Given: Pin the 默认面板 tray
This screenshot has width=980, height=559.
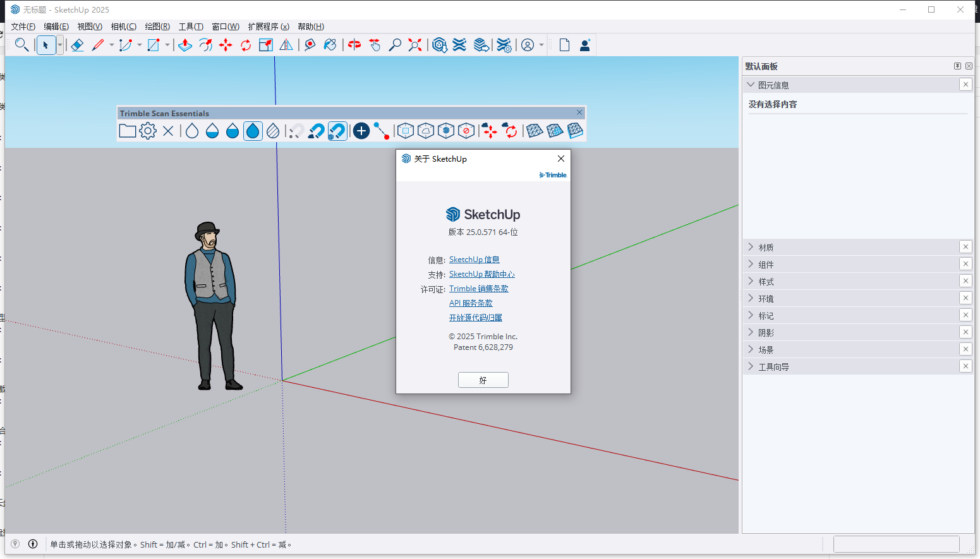Looking at the screenshot, I should (x=957, y=66).
